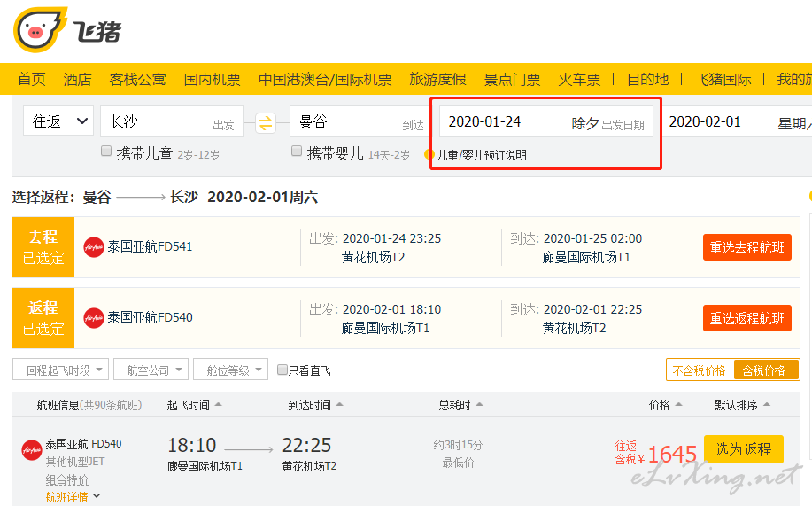Open the 回程起飞时段 filter dropdown
This screenshot has width=812, height=506.
point(60,370)
